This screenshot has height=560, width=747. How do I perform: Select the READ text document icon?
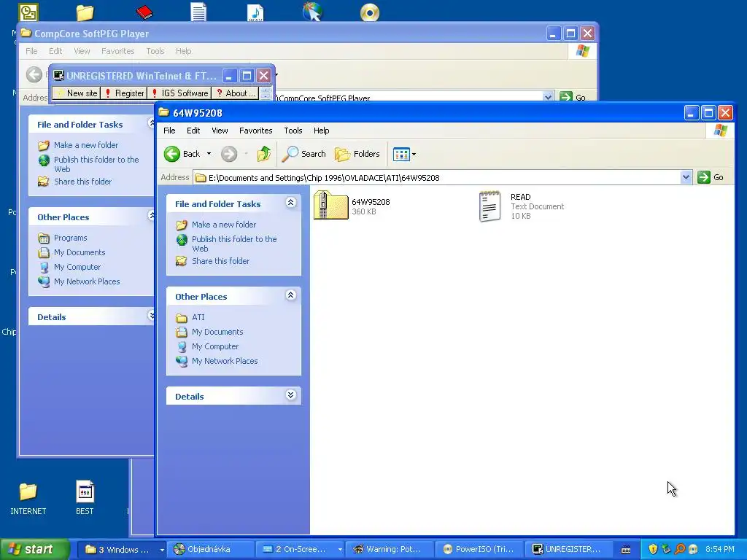(489, 206)
